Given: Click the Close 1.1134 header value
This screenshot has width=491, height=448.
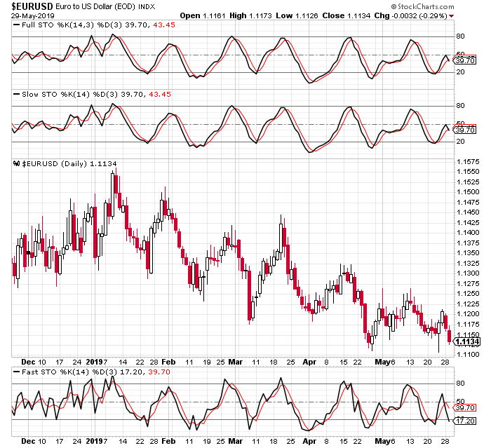Looking at the screenshot, I should pyautogui.click(x=347, y=15).
